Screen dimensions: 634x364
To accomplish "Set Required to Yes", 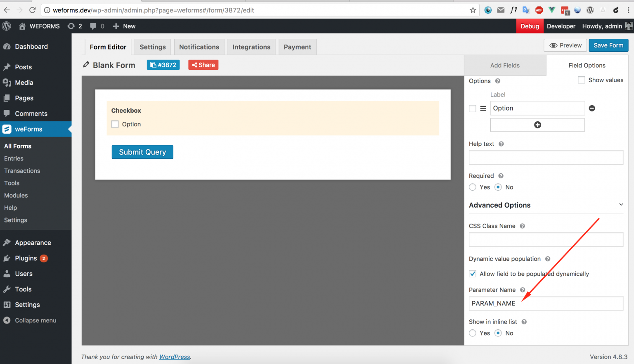I will click(x=473, y=187).
